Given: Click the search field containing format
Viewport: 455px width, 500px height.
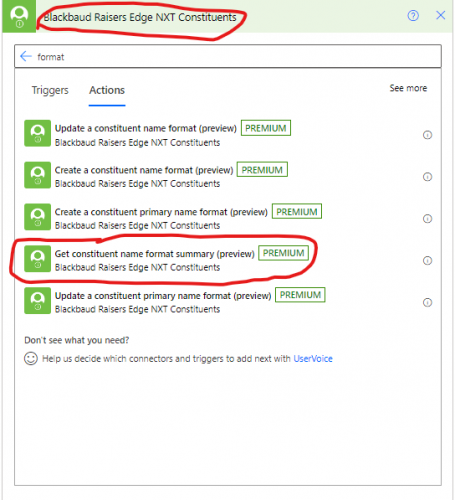Looking at the screenshot, I should 228,56.
